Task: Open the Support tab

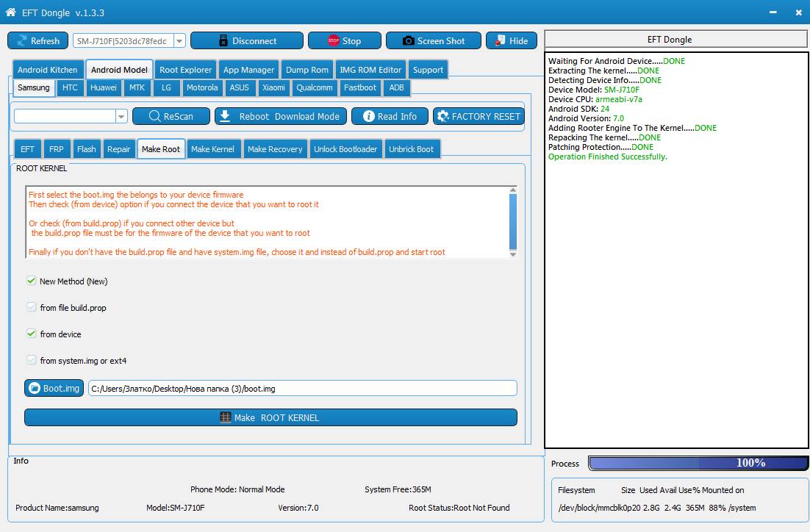Action: coord(428,70)
